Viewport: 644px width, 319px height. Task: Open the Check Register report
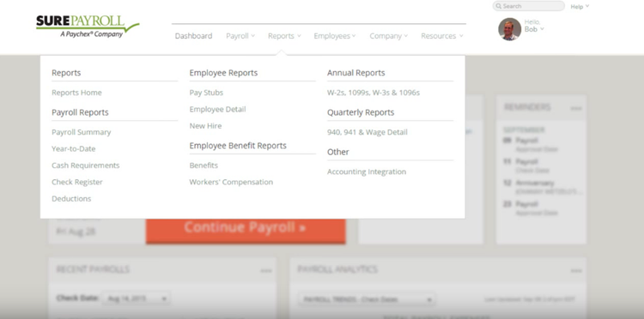pos(77,182)
